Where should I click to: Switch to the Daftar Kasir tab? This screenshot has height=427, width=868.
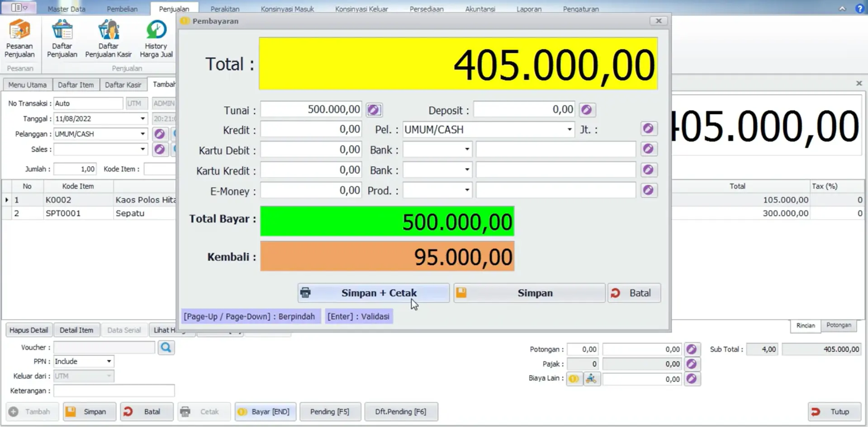pyautogui.click(x=123, y=85)
